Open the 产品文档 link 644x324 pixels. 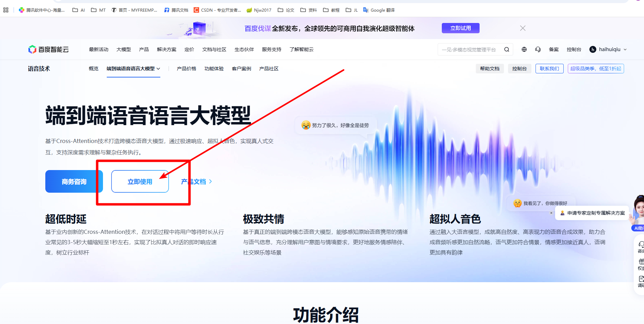pyautogui.click(x=196, y=181)
